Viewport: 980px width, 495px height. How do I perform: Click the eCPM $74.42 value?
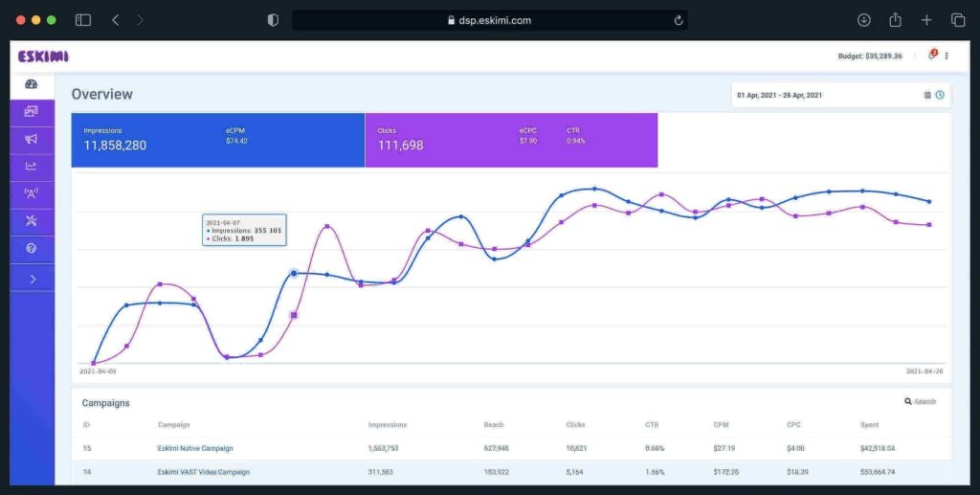point(236,141)
